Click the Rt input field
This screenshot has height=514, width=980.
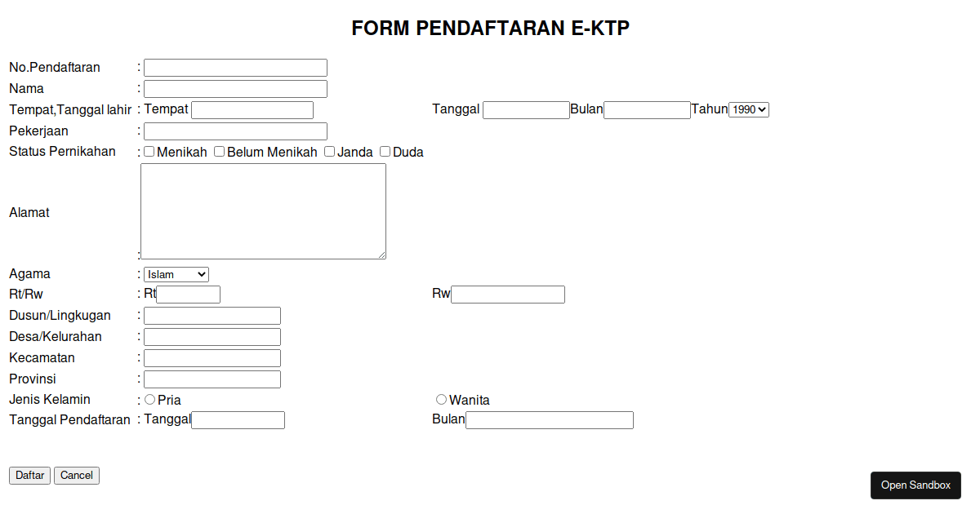(x=188, y=294)
